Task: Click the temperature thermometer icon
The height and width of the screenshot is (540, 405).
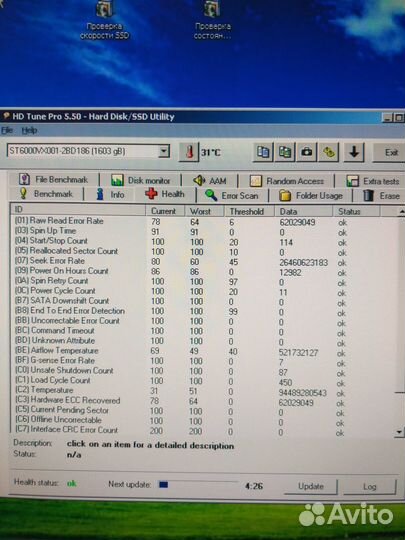Action: 189,152
